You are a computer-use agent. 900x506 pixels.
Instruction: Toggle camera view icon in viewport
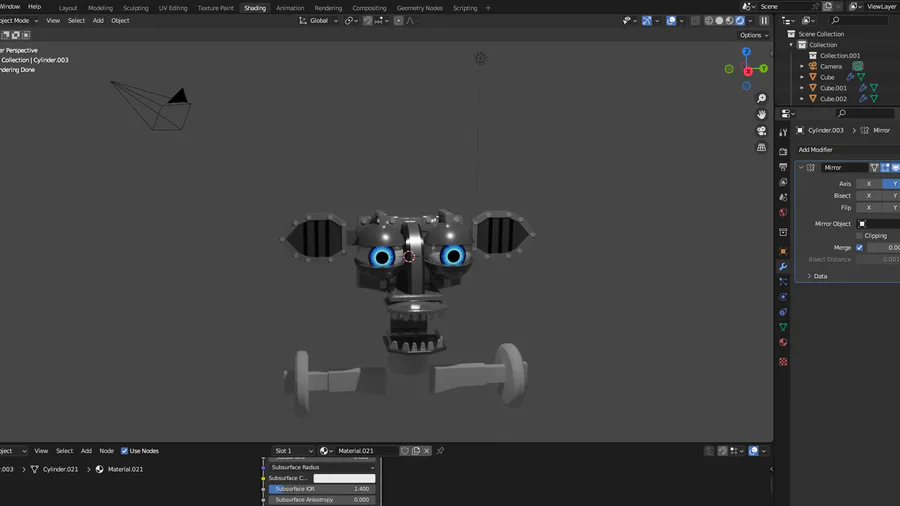(x=762, y=131)
